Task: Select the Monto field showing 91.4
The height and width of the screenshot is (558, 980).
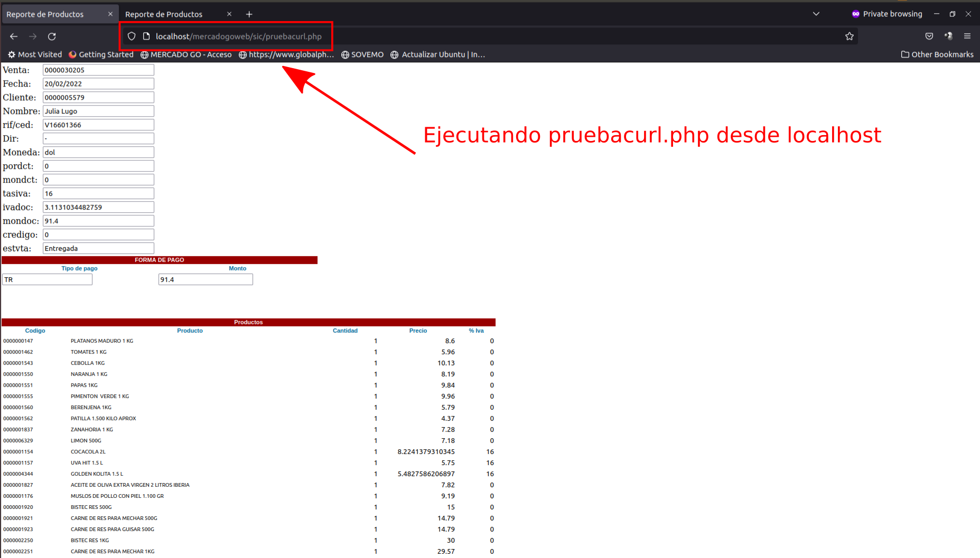Action: [x=206, y=280]
